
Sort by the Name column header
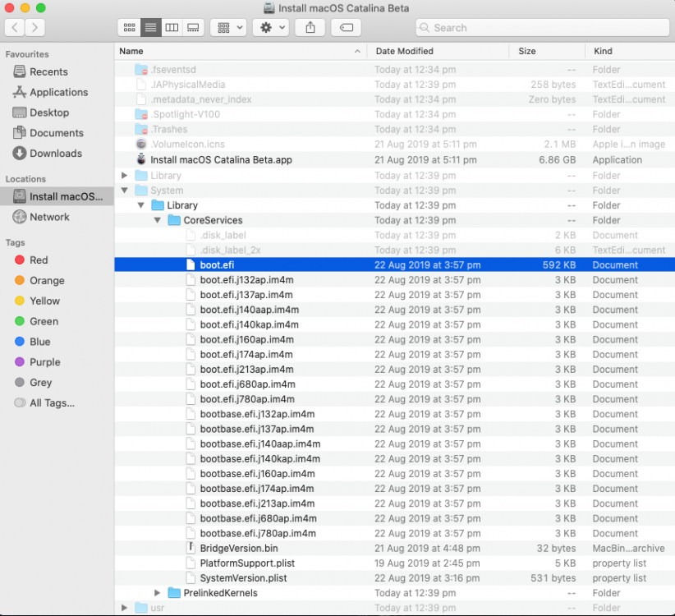click(x=241, y=51)
